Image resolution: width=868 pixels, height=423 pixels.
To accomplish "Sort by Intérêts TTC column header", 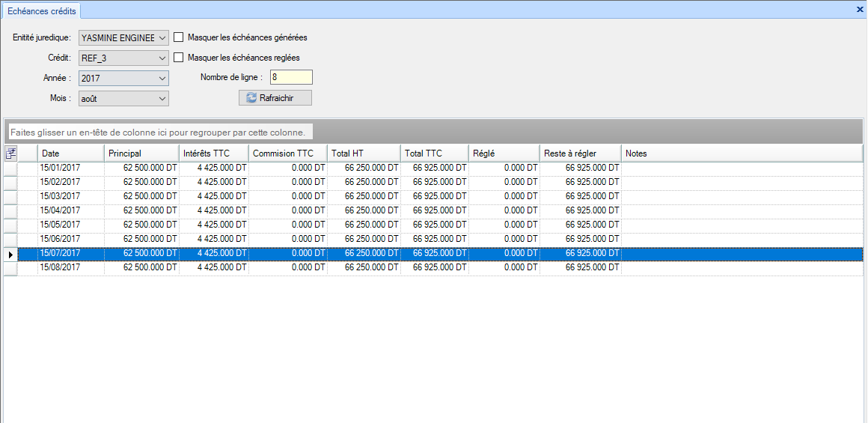I will 213,153.
